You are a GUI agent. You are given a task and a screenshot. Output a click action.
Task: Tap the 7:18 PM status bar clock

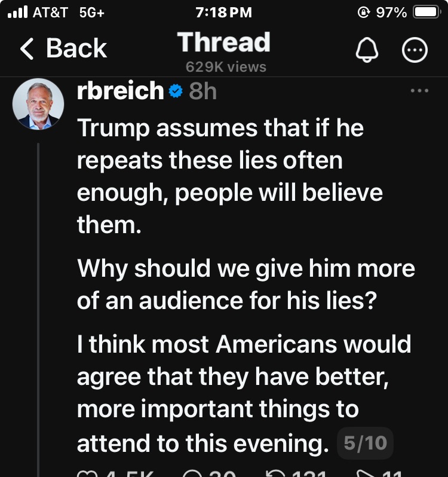coord(224,13)
